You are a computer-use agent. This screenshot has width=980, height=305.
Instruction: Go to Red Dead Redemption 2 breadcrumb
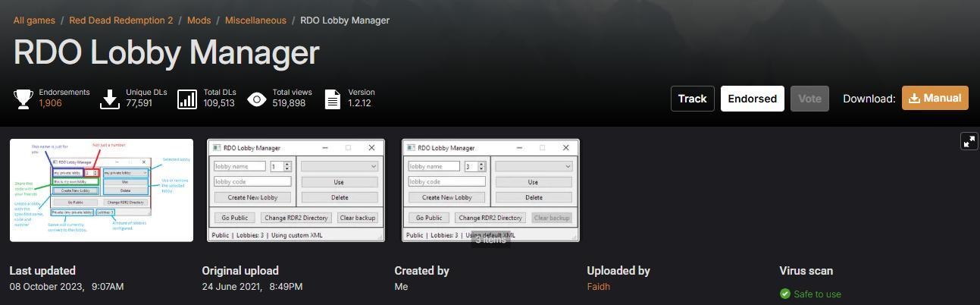[x=122, y=20]
